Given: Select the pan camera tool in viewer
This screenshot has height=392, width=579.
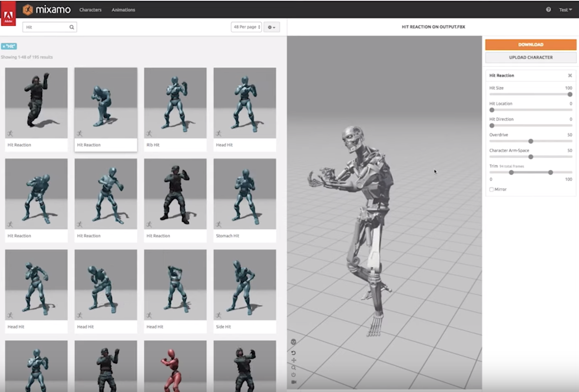Looking at the screenshot, I should (293, 360).
